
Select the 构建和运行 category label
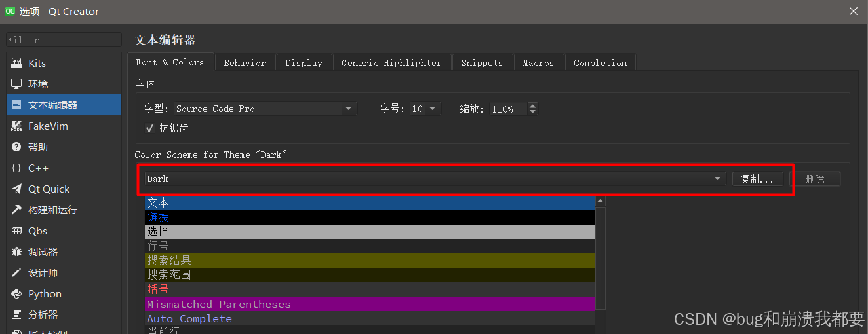pos(52,210)
